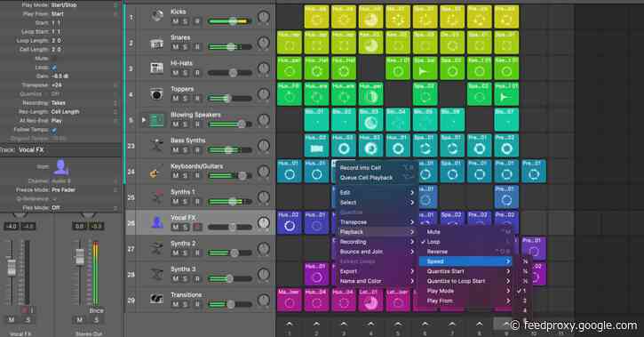This screenshot has height=337, width=644.
Task: Click the Keyboards/Guitars guitar icon
Action: [155, 173]
